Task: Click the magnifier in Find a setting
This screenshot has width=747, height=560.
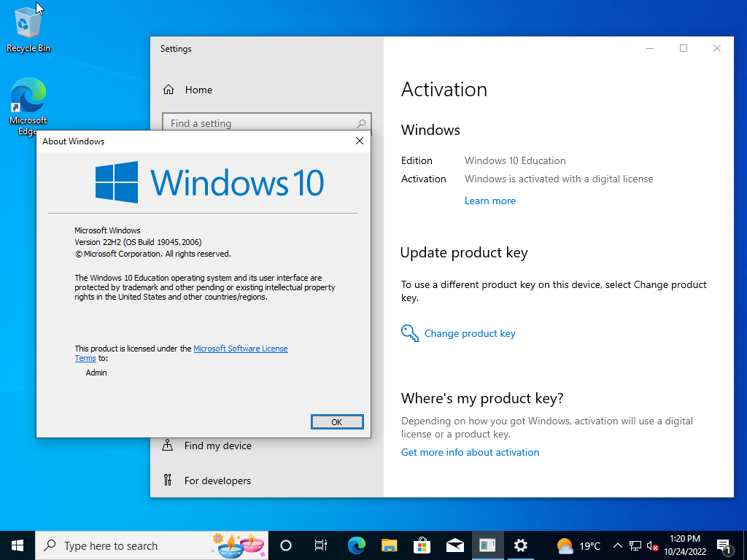Action: pyautogui.click(x=361, y=122)
